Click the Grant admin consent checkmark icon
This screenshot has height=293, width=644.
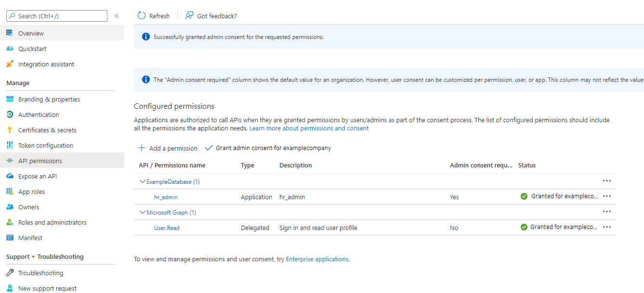tap(209, 148)
